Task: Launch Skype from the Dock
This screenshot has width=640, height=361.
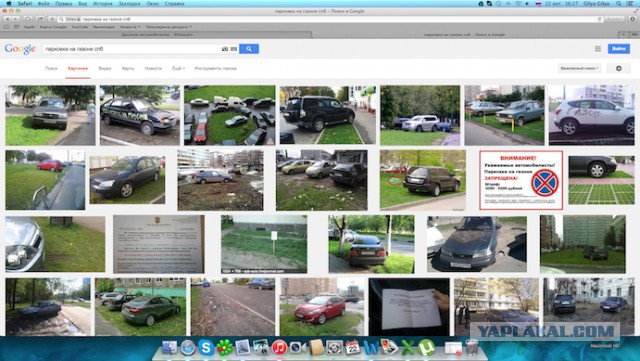Action: pos(206,348)
